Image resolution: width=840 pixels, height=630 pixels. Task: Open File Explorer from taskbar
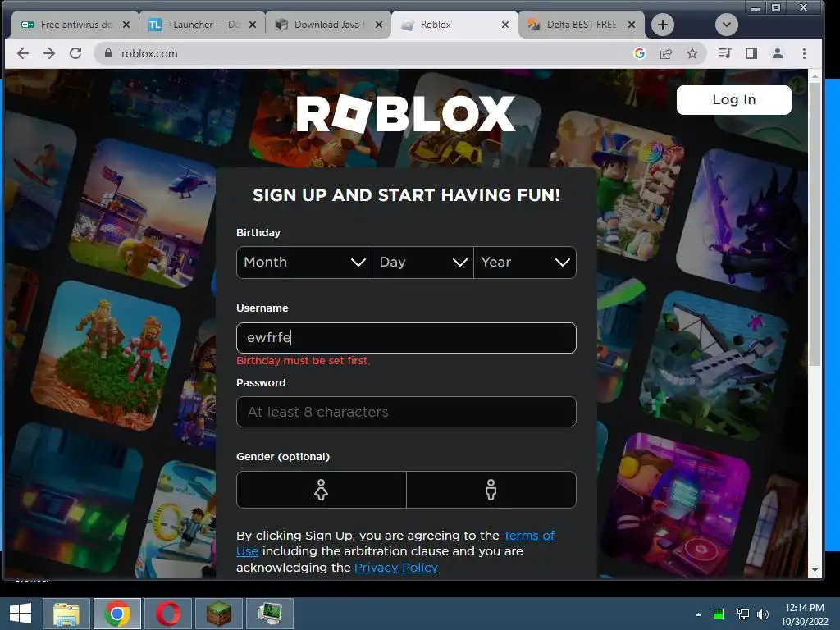click(66, 614)
